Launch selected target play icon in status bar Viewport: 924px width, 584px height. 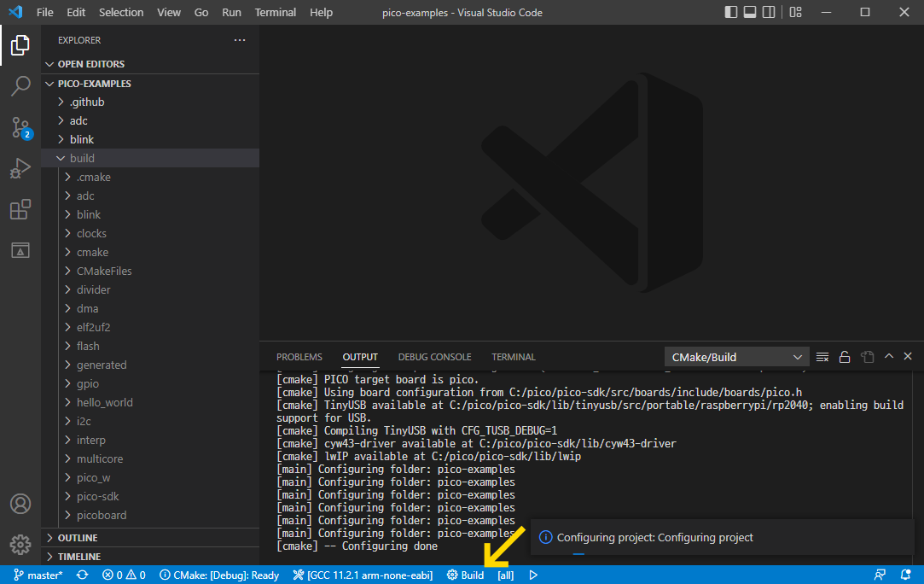533,575
